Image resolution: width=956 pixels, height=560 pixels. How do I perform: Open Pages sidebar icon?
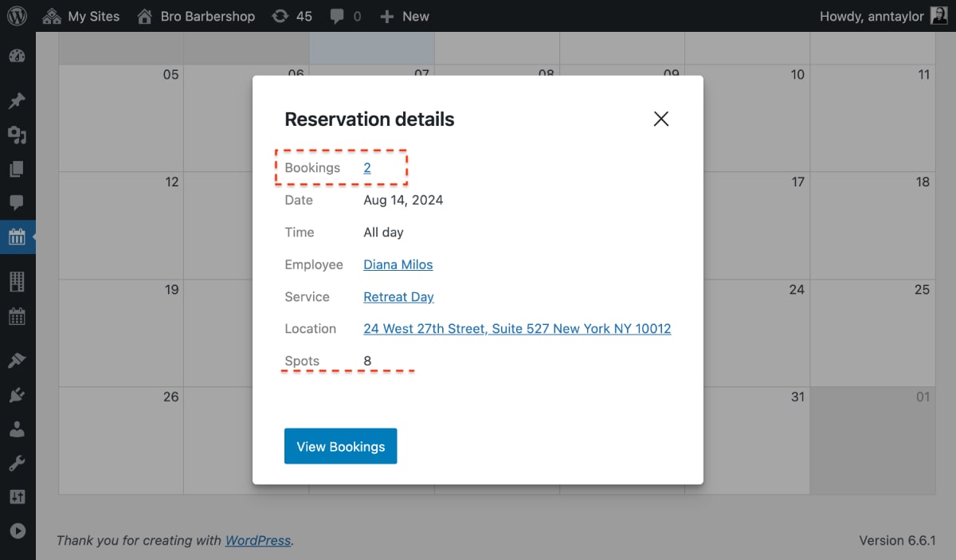(17, 169)
